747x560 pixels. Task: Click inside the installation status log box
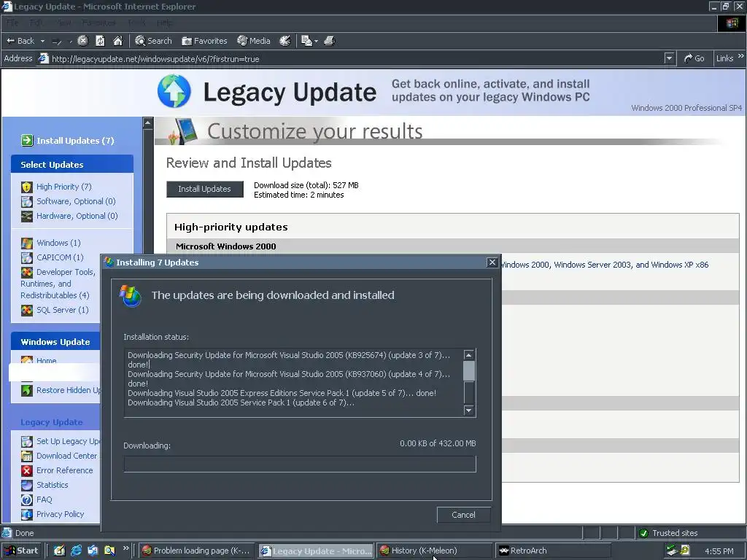(293, 383)
